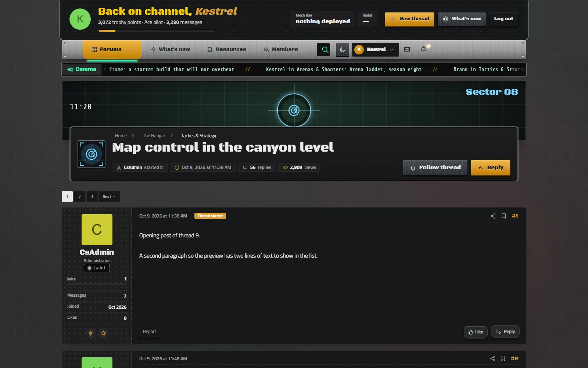Expand the Forums tab dropdown arrow
Image resolution: width=588 pixels, height=368 pixels.
pos(128,50)
